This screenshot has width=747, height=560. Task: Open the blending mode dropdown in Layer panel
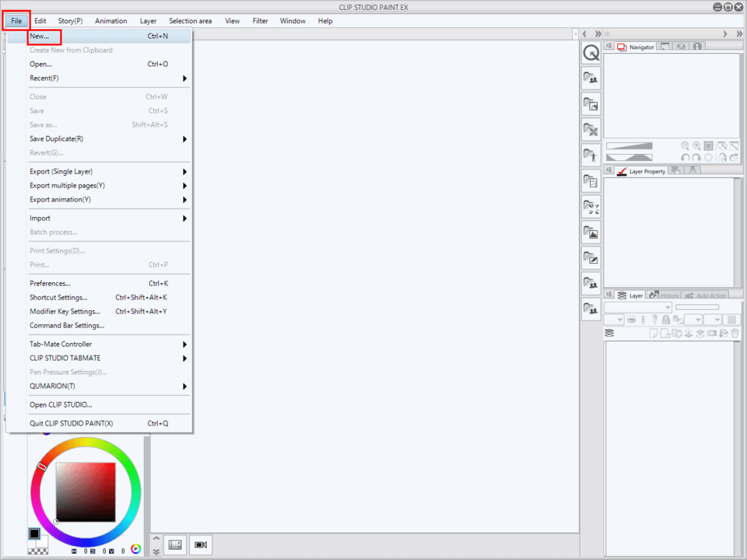click(x=637, y=307)
